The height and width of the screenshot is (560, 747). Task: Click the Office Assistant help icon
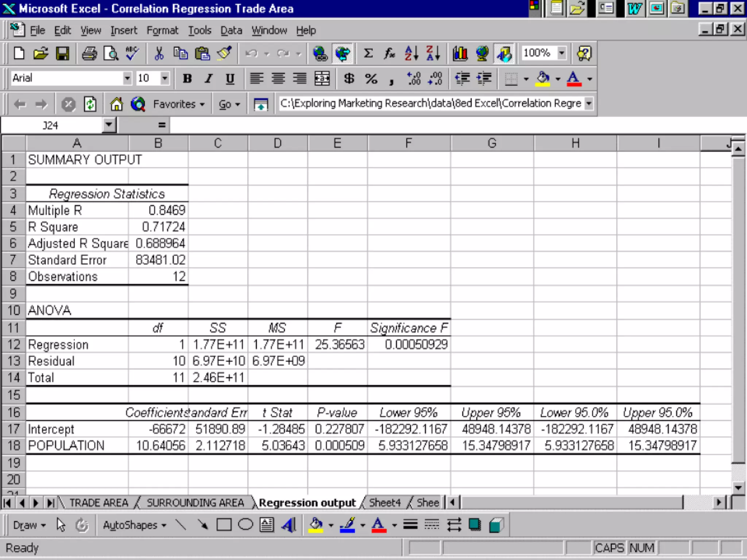(584, 54)
